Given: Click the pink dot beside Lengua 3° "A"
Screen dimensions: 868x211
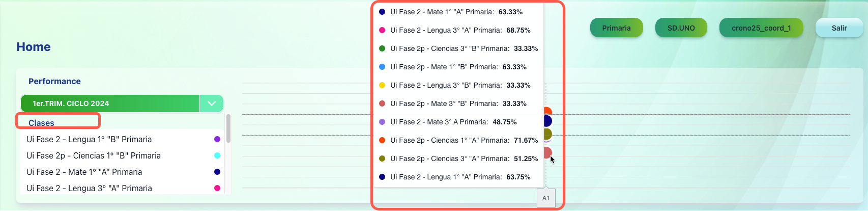Looking at the screenshot, I should click(217, 188).
